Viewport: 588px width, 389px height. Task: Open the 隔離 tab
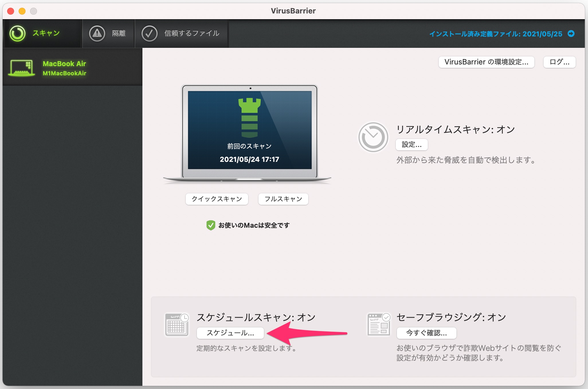(x=109, y=34)
